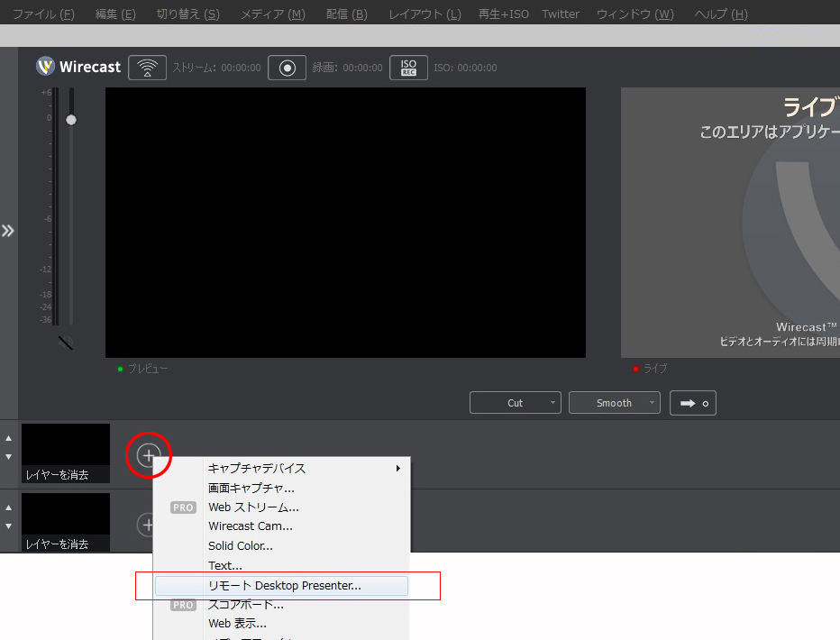840x640 pixels.
Task: Toggle the muted speaker icon under the volume meter
Action: click(x=66, y=343)
